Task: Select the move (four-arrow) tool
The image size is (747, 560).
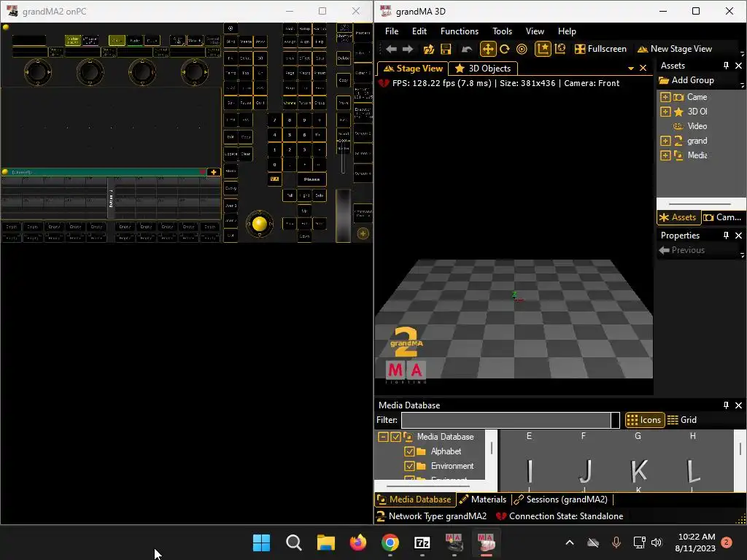Action: point(488,49)
